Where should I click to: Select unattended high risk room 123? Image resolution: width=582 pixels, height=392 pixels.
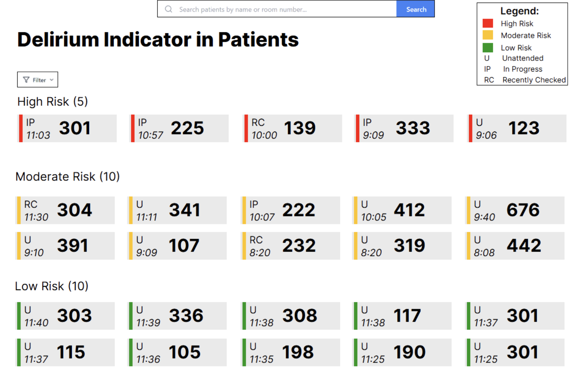517,128
